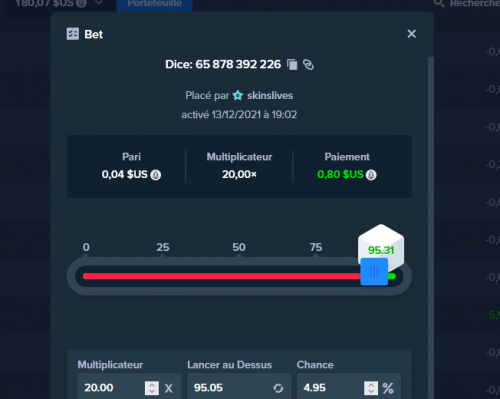500x399 pixels.
Task: Click the Bet checklist icon
Action: click(x=73, y=34)
